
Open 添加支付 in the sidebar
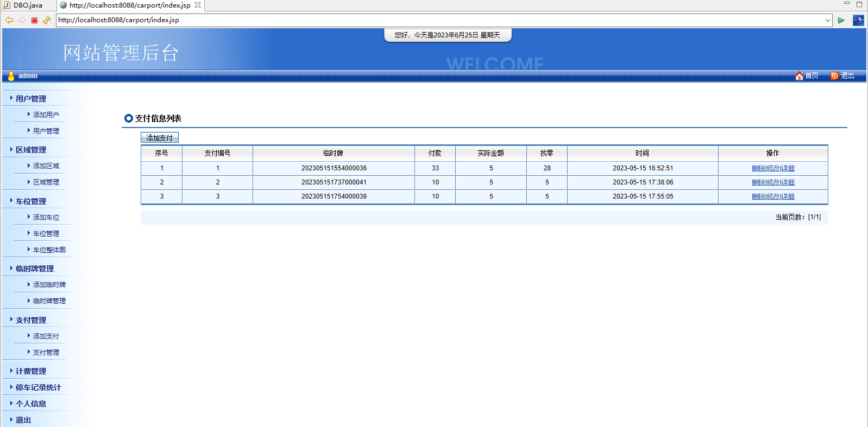[x=46, y=336]
